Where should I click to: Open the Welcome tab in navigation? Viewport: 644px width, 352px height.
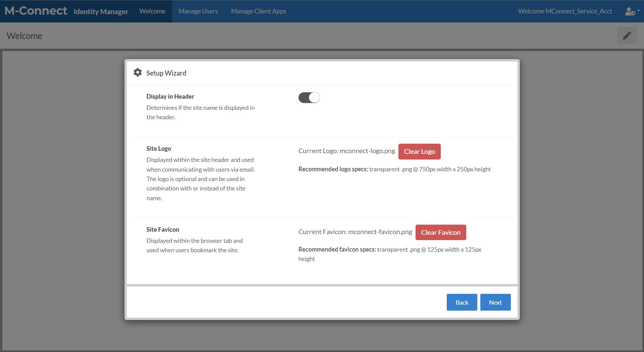click(x=152, y=11)
